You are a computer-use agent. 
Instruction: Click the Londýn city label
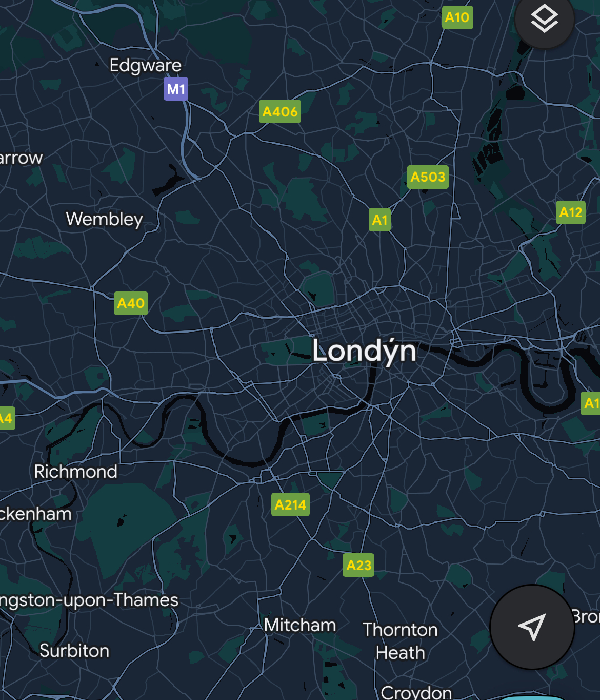[364, 351]
